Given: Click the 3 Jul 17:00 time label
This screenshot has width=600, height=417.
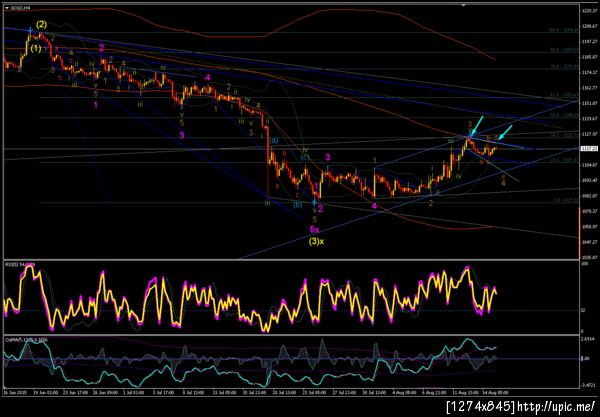Looking at the screenshot, I should tap(164, 393).
